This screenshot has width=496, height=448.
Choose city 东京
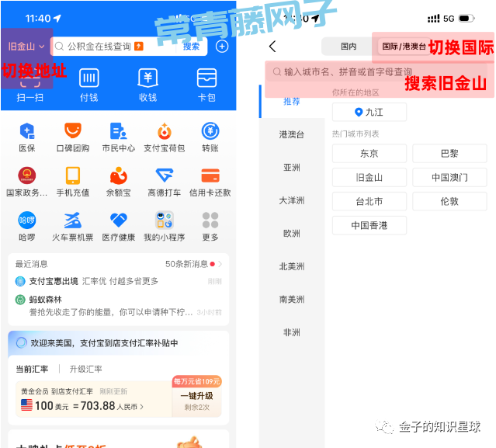369,154
